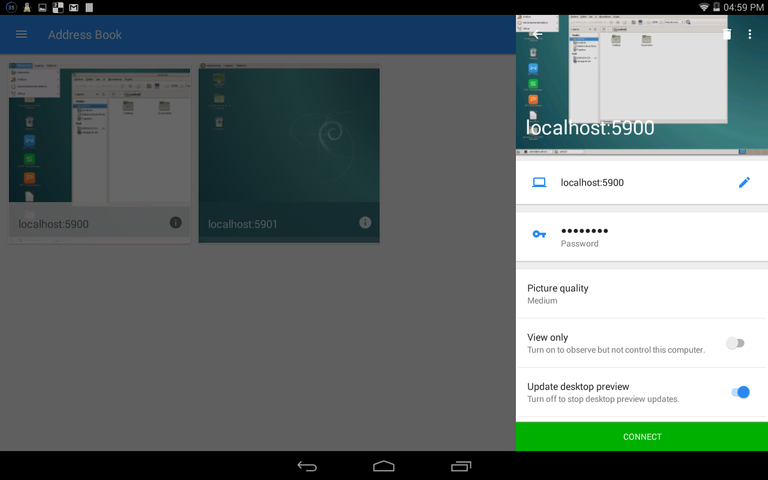
Task: Open the localhost:5900 thumbnail card
Action: point(99,153)
